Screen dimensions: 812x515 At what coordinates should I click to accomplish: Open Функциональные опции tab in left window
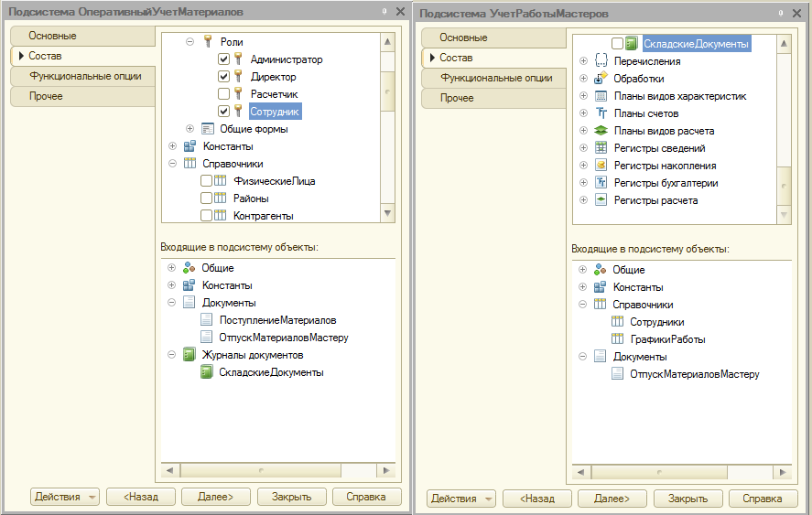pyautogui.click(x=83, y=76)
